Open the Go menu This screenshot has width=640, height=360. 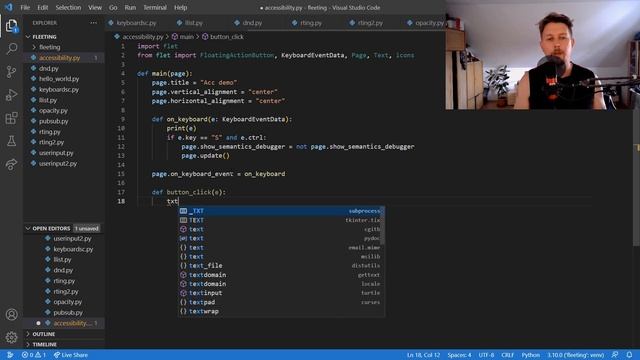point(113,7)
